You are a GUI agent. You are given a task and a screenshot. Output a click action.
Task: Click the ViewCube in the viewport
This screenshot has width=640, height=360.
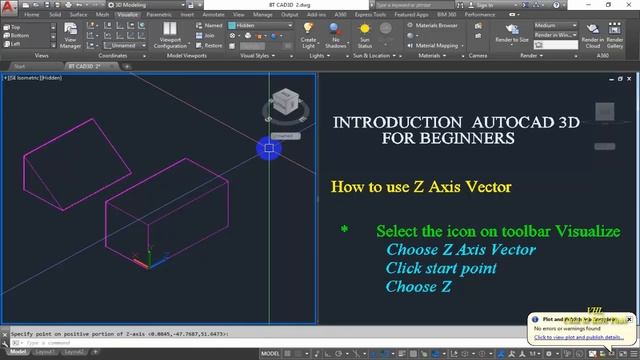pyautogui.click(x=285, y=102)
